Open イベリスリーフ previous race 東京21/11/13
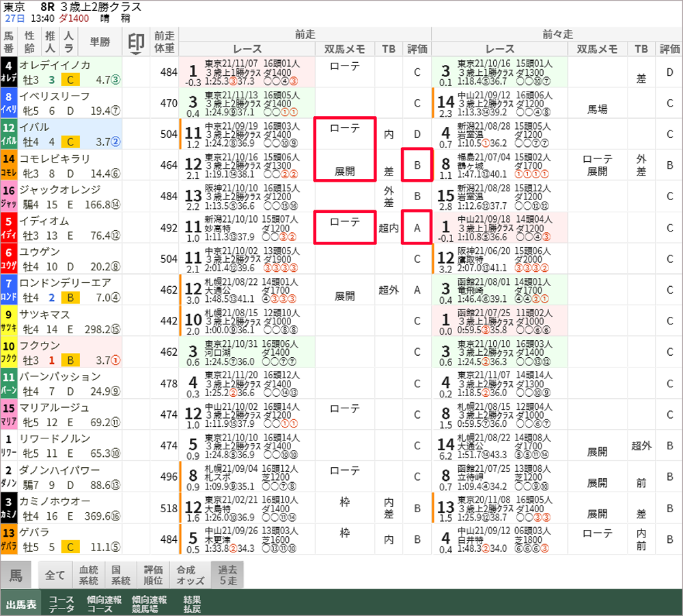The width and height of the screenshot is (683, 616). pyautogui.click(x=247, y=103)
